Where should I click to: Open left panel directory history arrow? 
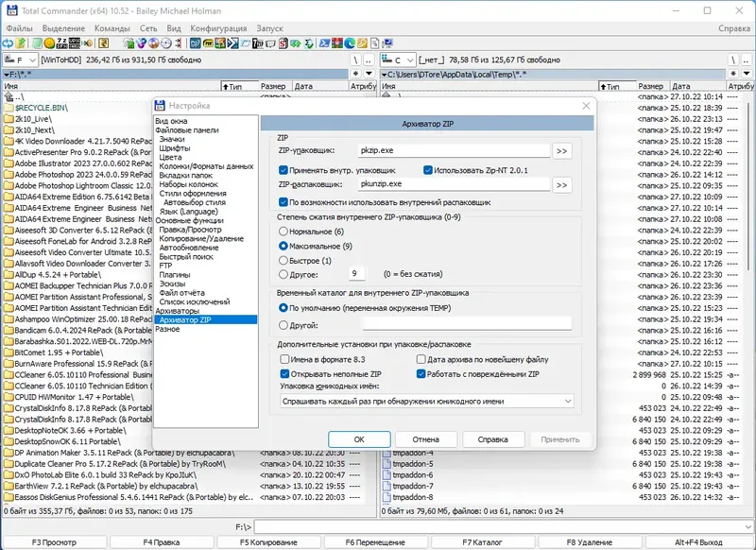click(369, 74)
